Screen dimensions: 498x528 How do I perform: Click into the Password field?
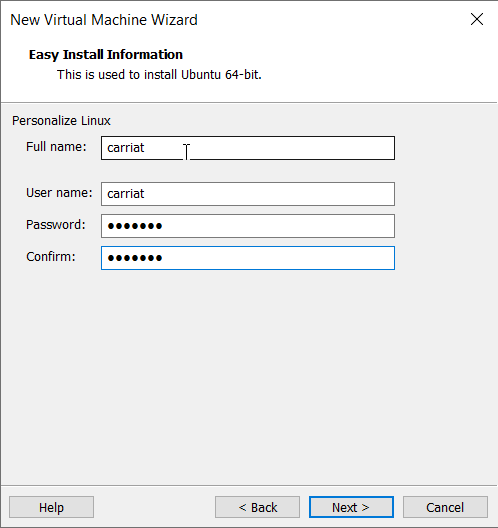click(248, 226)
